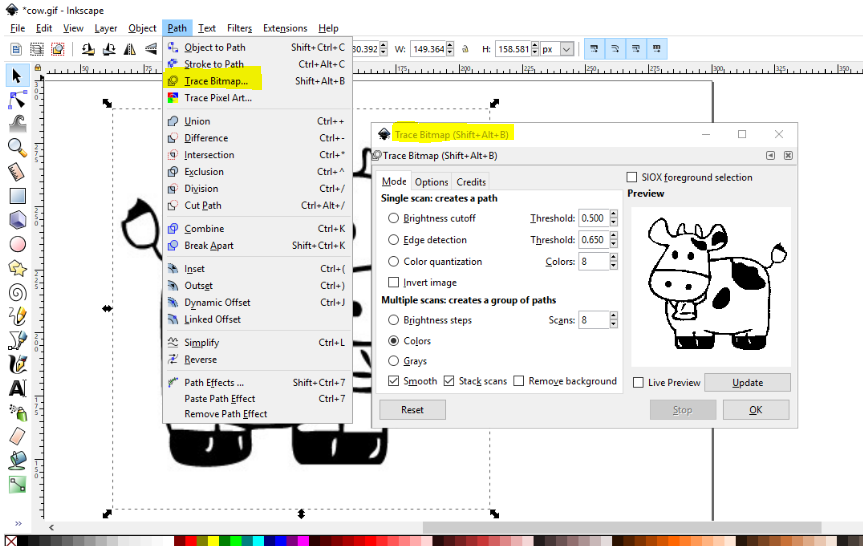Screen dimensions: 863x546
Task: Select the Brightness cutoff radio option
Action: point(393,219)
